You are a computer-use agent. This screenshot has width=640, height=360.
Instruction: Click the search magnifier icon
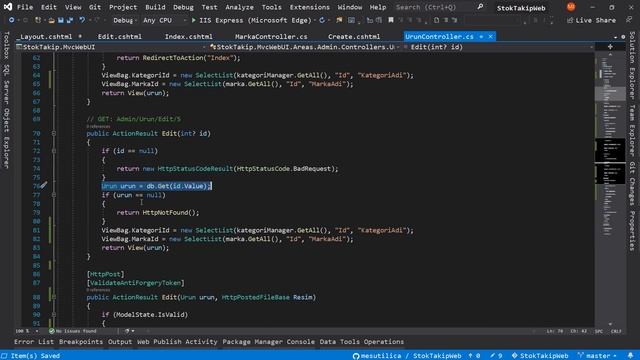tap(480, 7)
